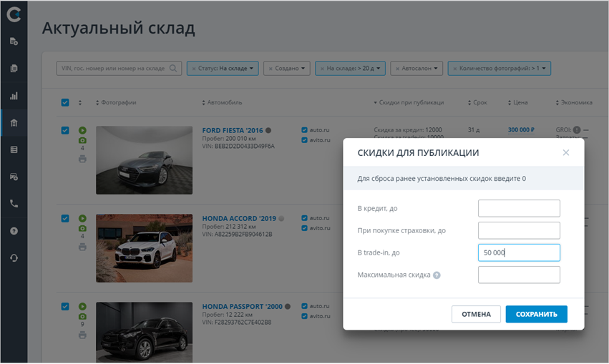Viewport: 609px width, 364px height.
Task: Open the HONDA ACCORD '2019 link
Action: click(239, 219)
